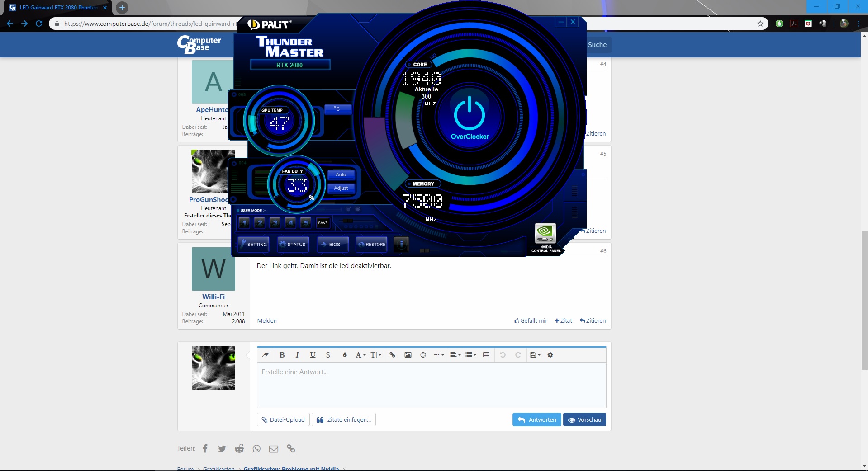Open the smiley emoji picker

pyautogui.click(x=423, y=355)
